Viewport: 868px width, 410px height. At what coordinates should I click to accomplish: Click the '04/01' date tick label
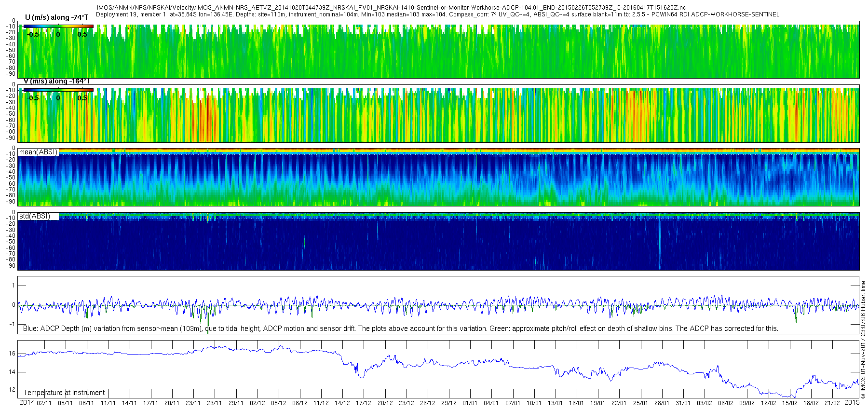491,403
